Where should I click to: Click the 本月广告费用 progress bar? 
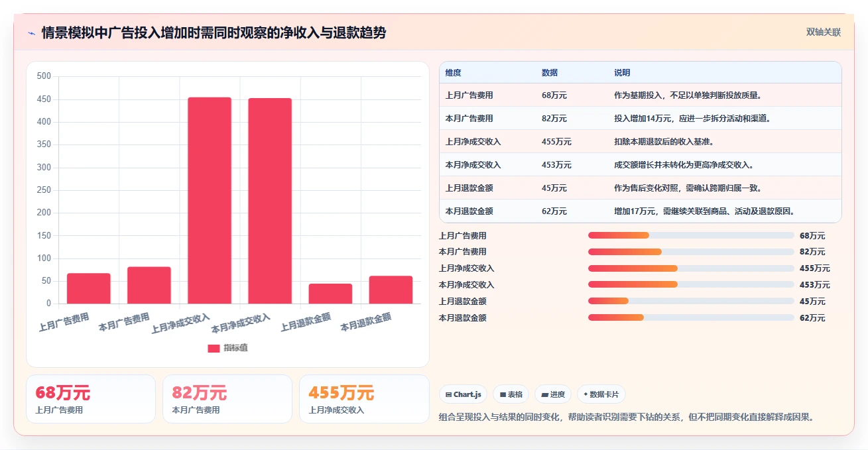691,252
